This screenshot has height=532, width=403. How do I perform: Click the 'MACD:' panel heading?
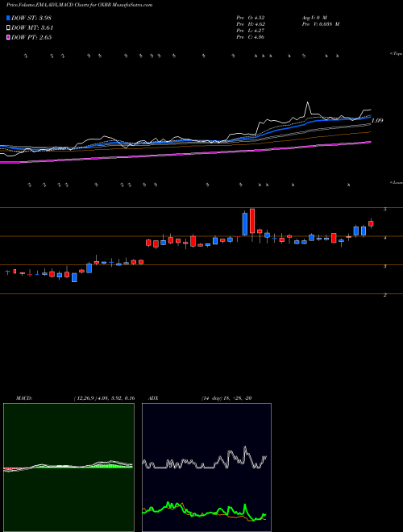(x=24, y=398)
